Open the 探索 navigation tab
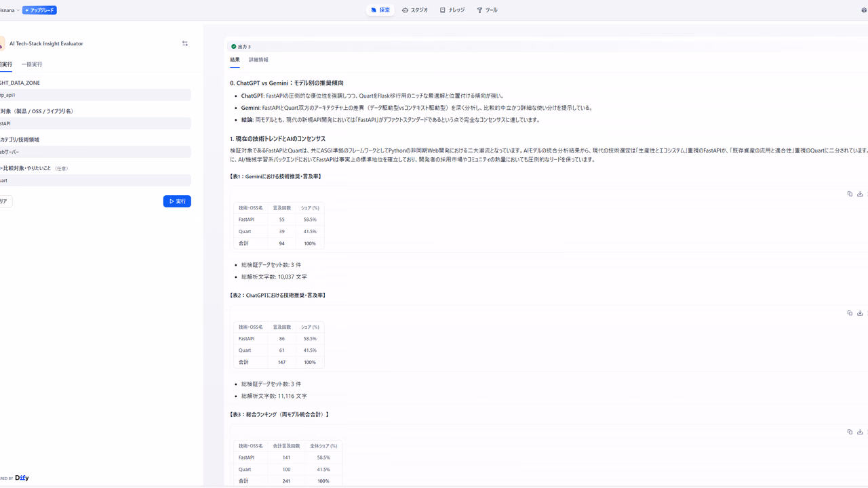868x488 pixels. [380, 10]
